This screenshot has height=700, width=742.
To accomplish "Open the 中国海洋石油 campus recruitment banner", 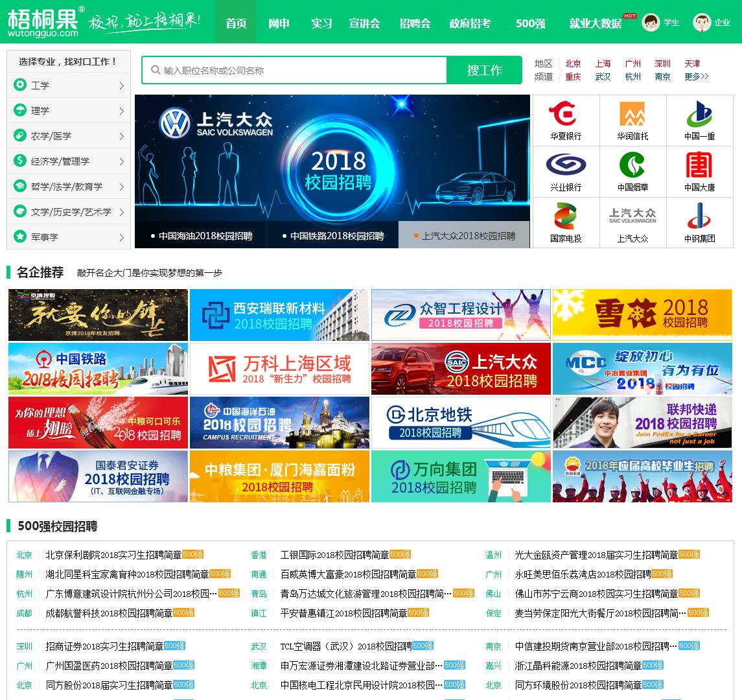I will point(279,423).
